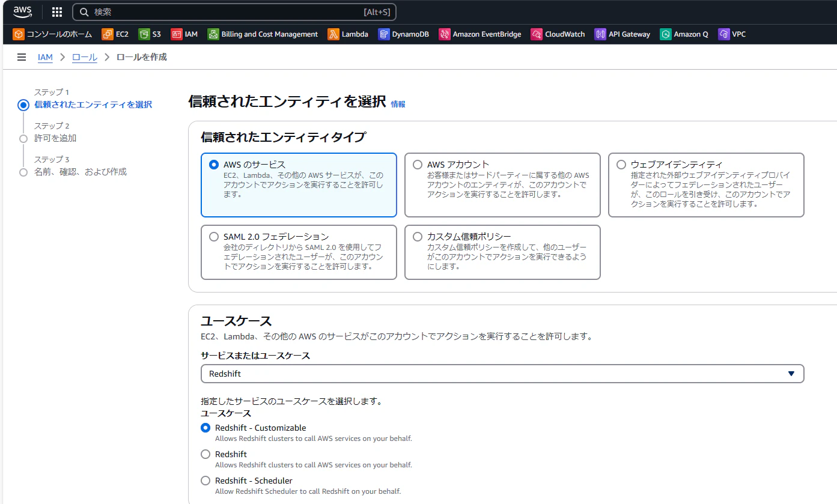Open the Amazon EventBridge bookmark label

pos(487,34)
